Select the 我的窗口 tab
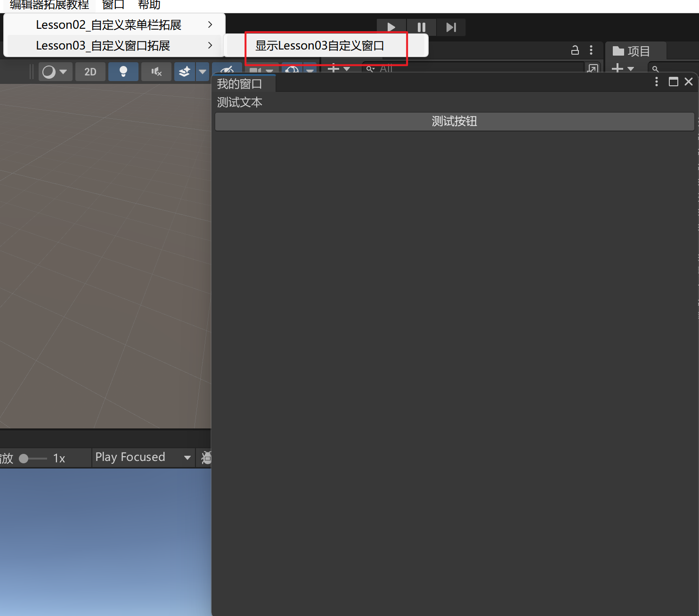 coord(239,84)
